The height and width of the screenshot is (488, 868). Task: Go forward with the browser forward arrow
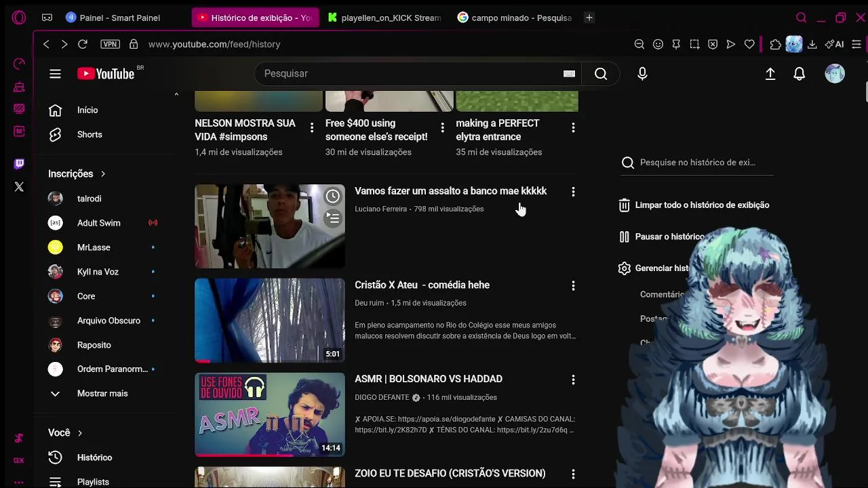(x=64, y=44)
